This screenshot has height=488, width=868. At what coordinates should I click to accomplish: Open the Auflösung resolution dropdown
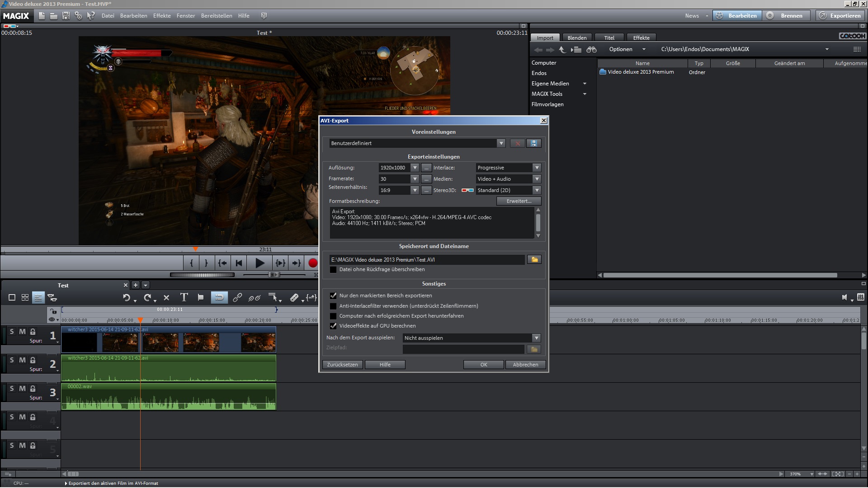pyautogui.click(x=415, y=168)
